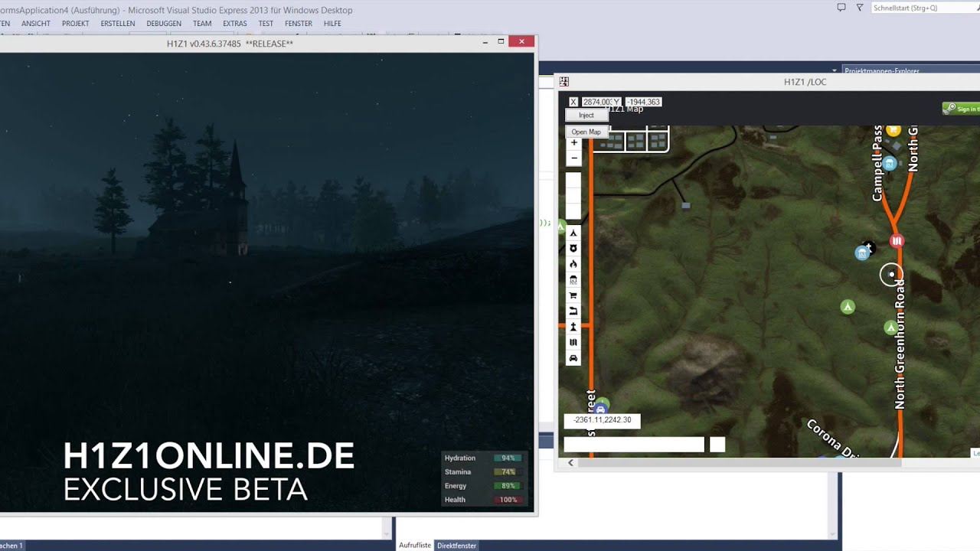Click the red gas station marker on map

897,241
